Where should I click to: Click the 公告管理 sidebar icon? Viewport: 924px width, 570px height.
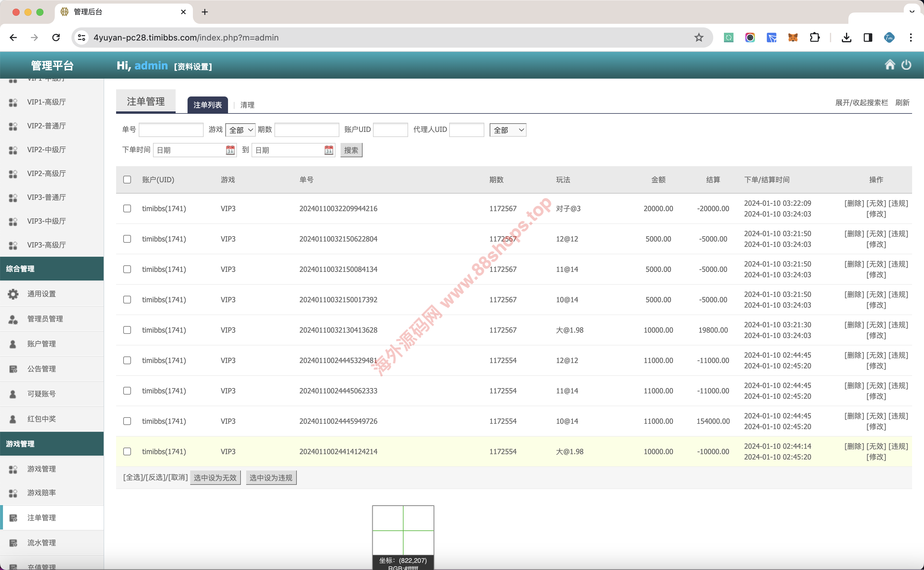(13, 369)
